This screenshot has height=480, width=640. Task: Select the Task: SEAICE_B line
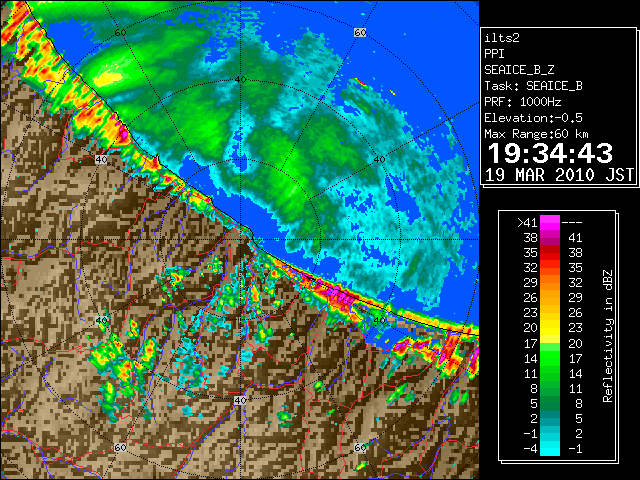(533, 86)
